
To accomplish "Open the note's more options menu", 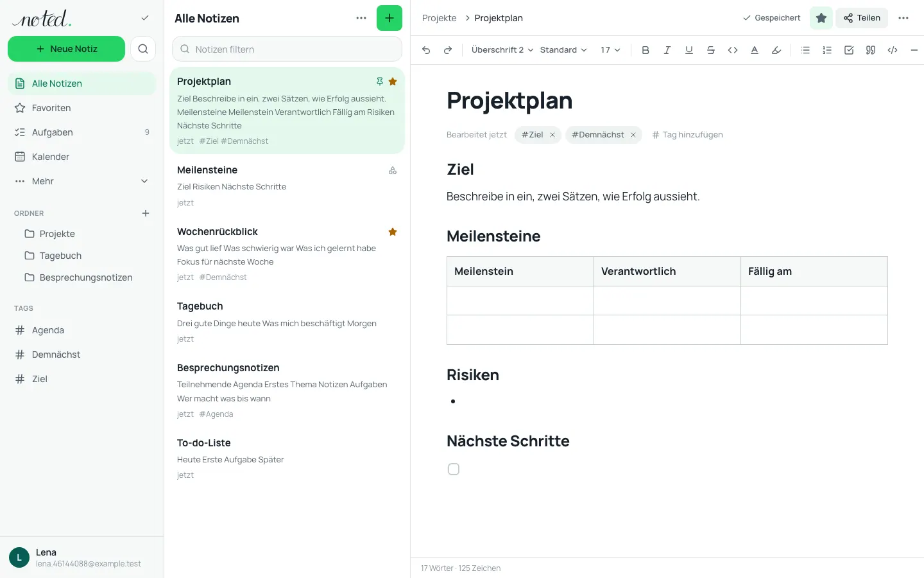I will pos(903,18).
